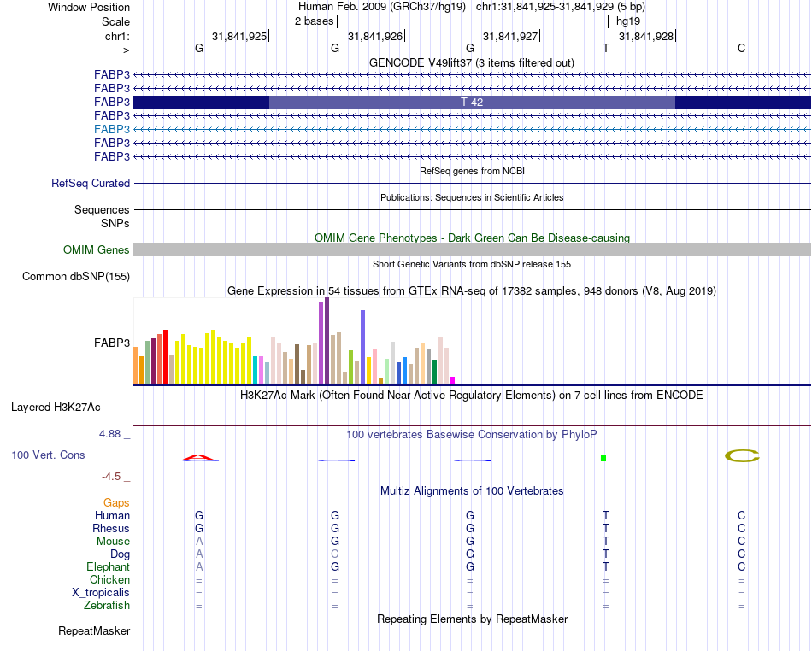Screen dimensions: 812x651
Task: Click the Elephant alignment row label
Action: pyautogui.click(x=109, y=567)
